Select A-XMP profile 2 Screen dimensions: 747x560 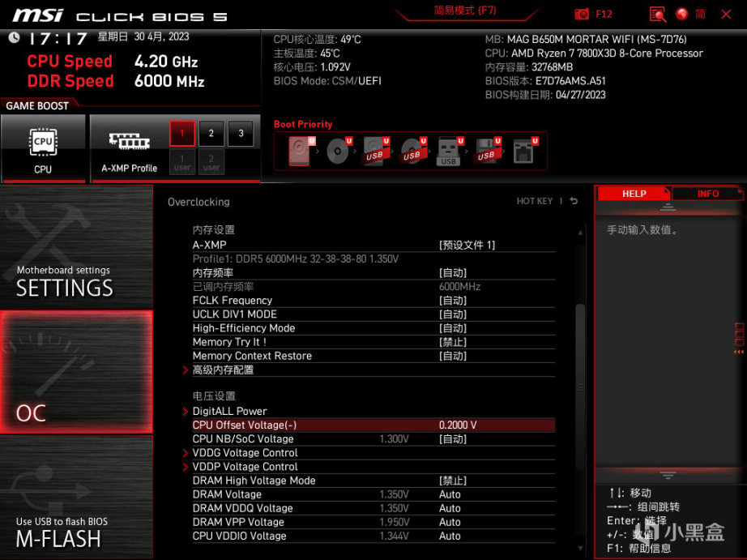(x=211, y=134)
